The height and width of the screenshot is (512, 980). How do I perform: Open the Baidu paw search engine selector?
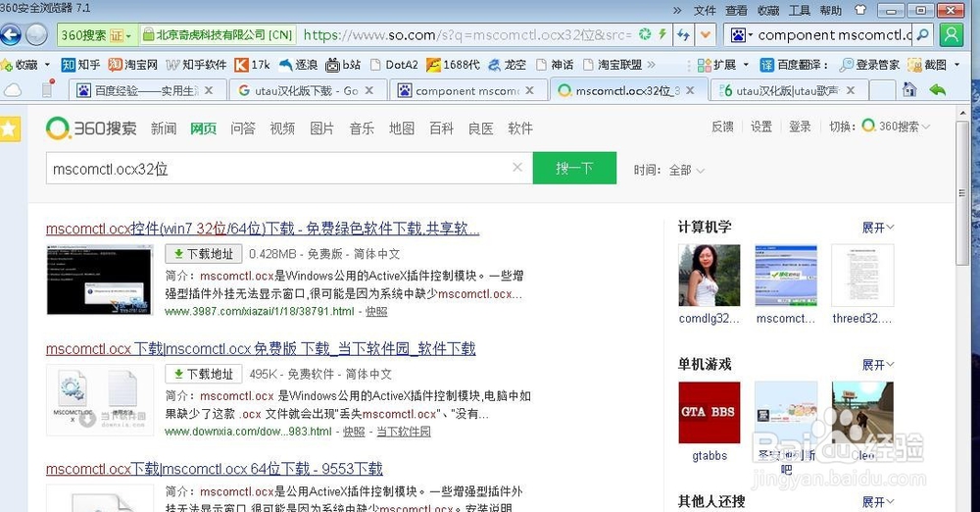click(741, 35)
